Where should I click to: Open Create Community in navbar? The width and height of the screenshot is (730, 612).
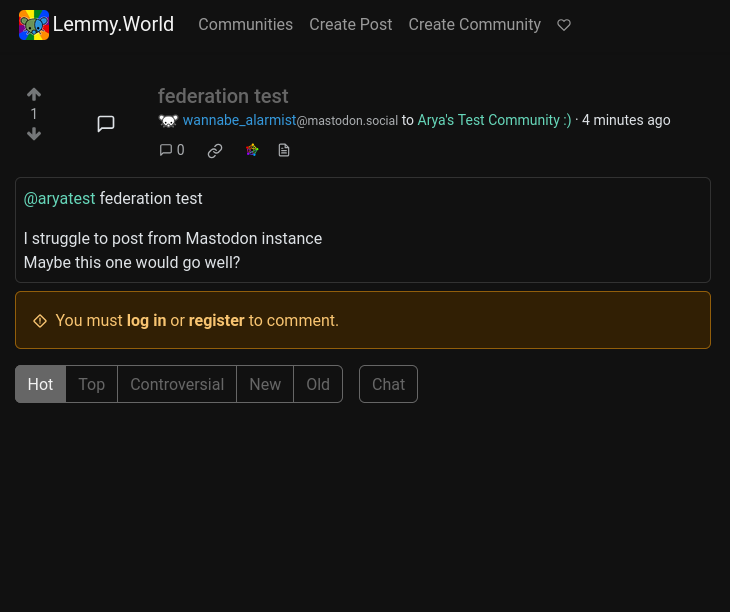tap(474, 24)
